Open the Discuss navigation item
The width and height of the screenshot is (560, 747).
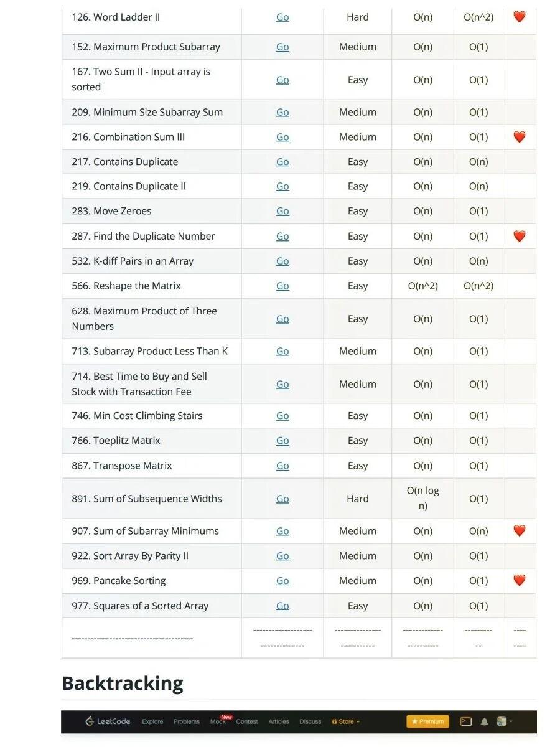click(x=310, y=722)
